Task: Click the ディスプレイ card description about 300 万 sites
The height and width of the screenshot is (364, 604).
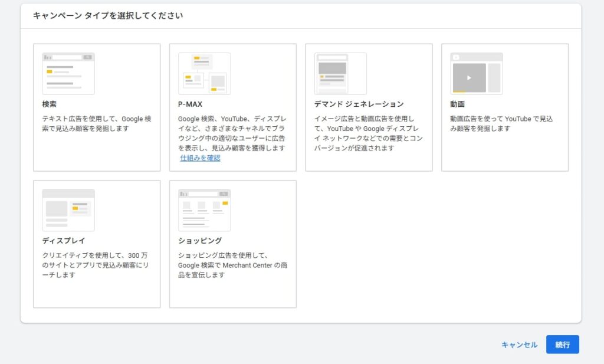Action: pyautogui.click(x=96, y=265)
